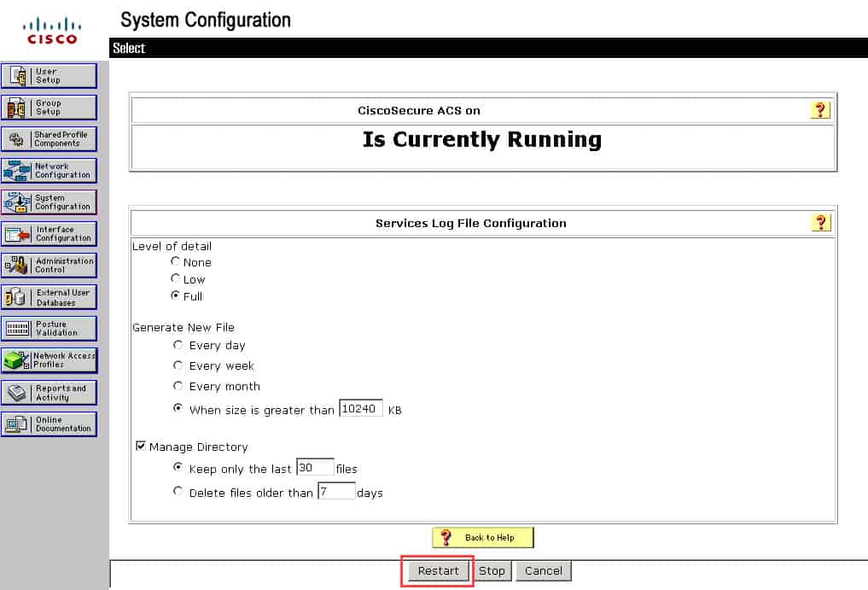Select None level of detail
This screenshot has height=590, width=868.
coord(176,262)
